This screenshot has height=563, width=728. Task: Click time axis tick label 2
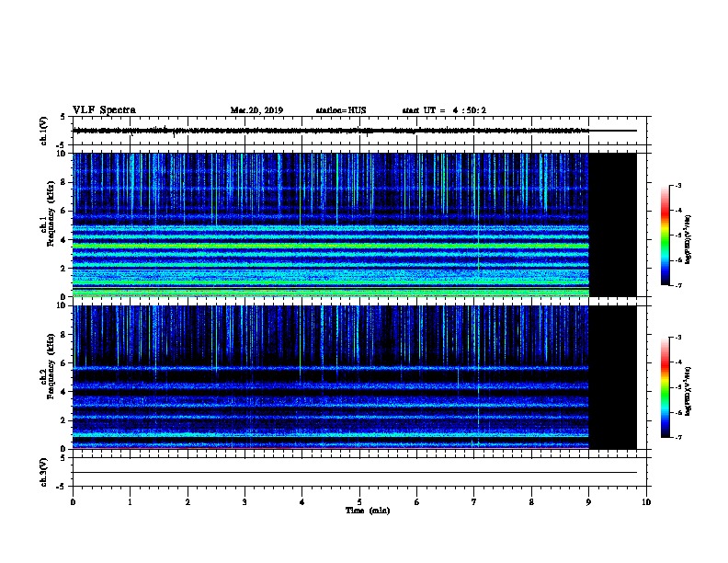tap(188, 502)
